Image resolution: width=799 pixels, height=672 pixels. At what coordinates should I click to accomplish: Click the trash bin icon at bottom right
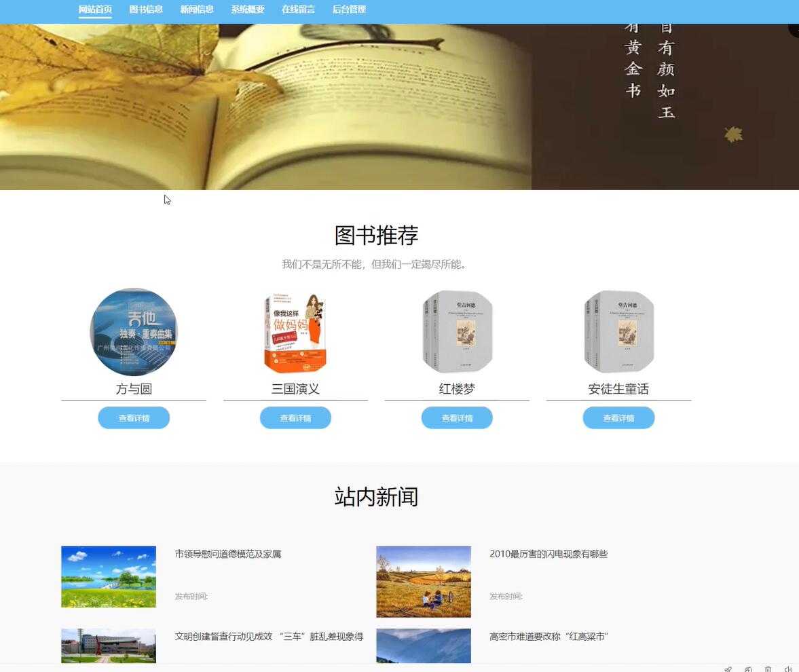coord(767,669)
